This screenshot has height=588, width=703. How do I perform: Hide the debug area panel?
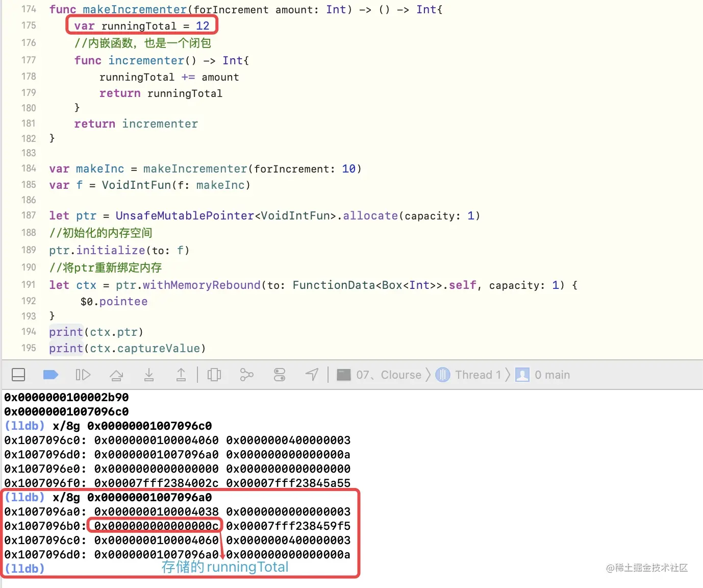click(18, 375)
